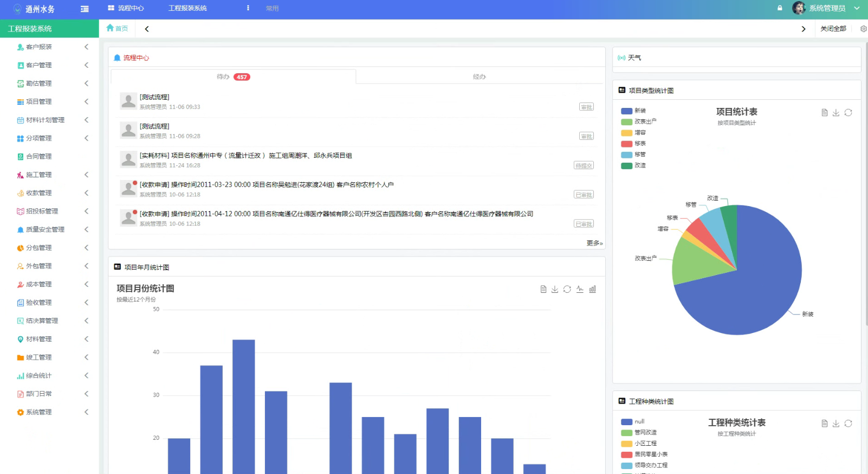Click the lock screen icon
This screenshot has width=868, height=474.
[780, 8]
